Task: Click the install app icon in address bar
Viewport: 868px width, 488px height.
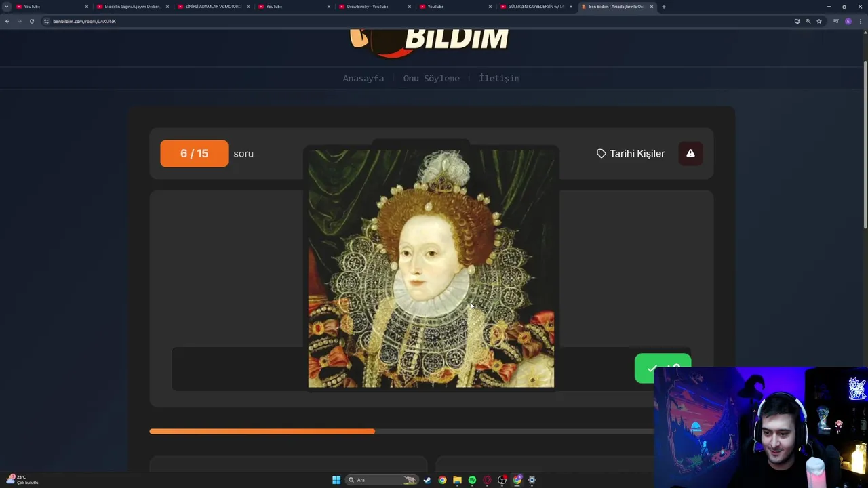Action: tap(797, 21)
